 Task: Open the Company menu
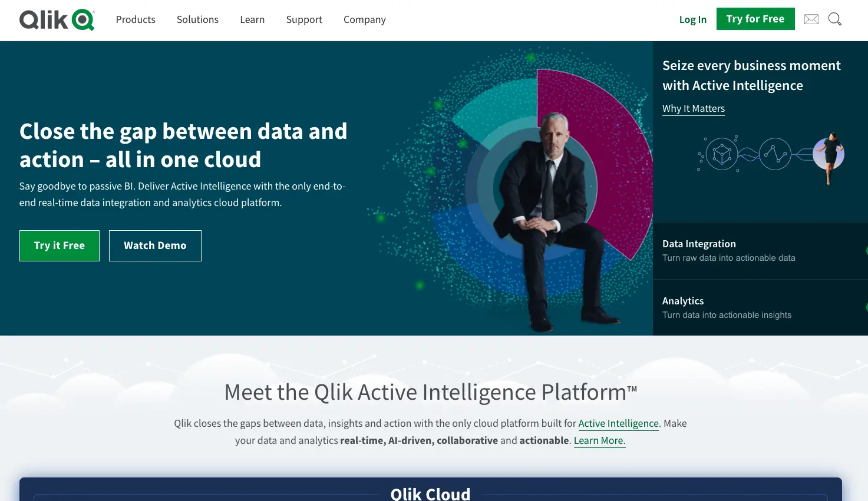[364, 19]
